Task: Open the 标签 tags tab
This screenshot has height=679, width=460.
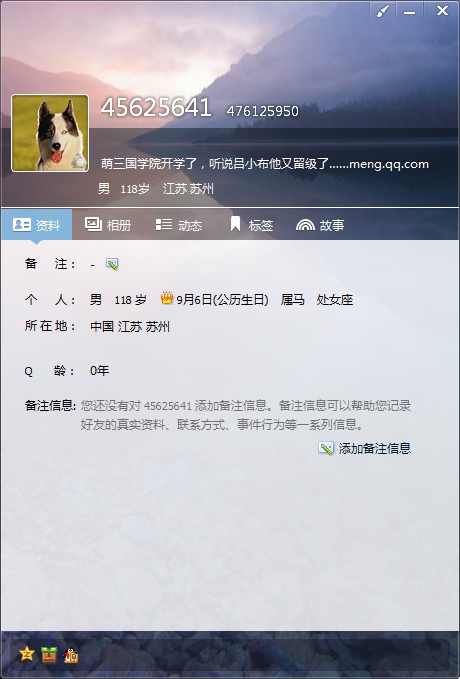Action: [251, 225]
